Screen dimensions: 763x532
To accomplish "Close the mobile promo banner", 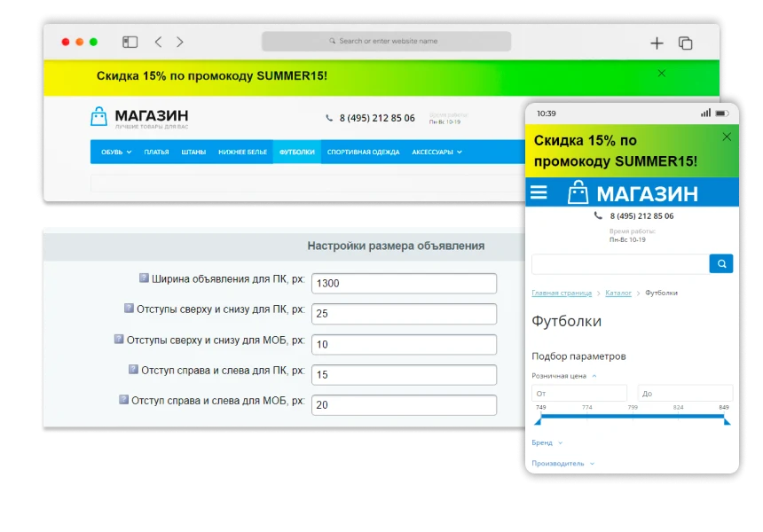I will (x=727, y=137).
